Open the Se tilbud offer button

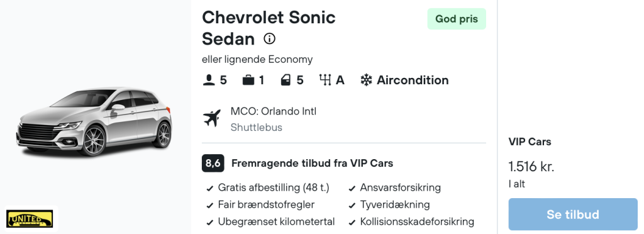[x=572, y=214]
